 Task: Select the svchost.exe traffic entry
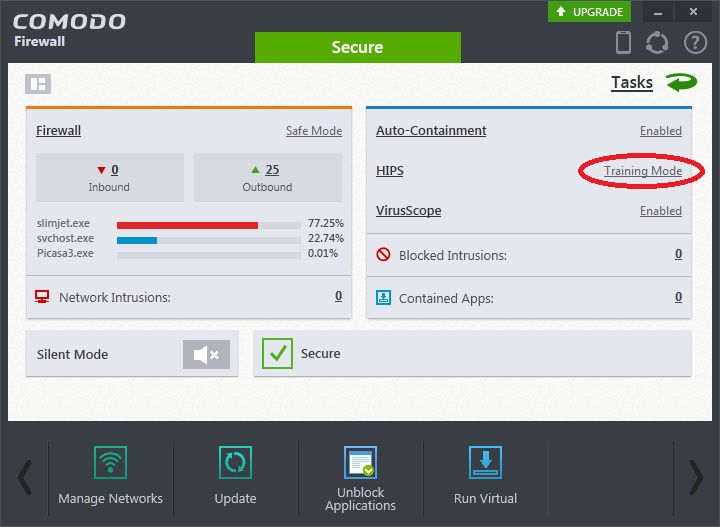(x=65, y=238)
